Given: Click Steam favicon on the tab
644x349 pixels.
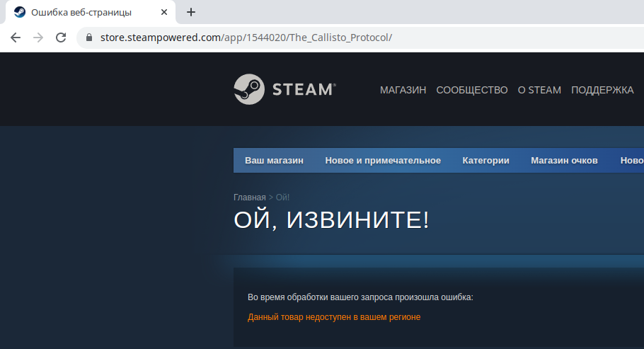Looking at the screenshot, I should (x=19, y=12).
